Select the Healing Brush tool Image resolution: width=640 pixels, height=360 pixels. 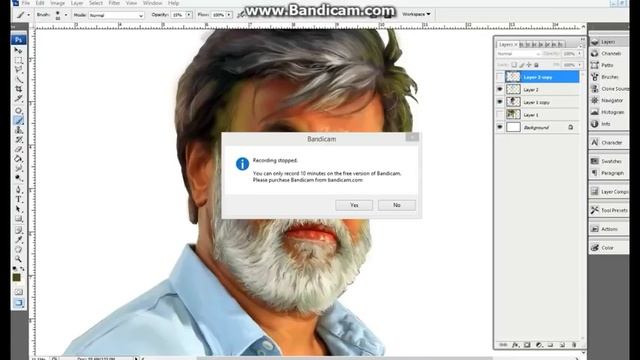[18, 111]
